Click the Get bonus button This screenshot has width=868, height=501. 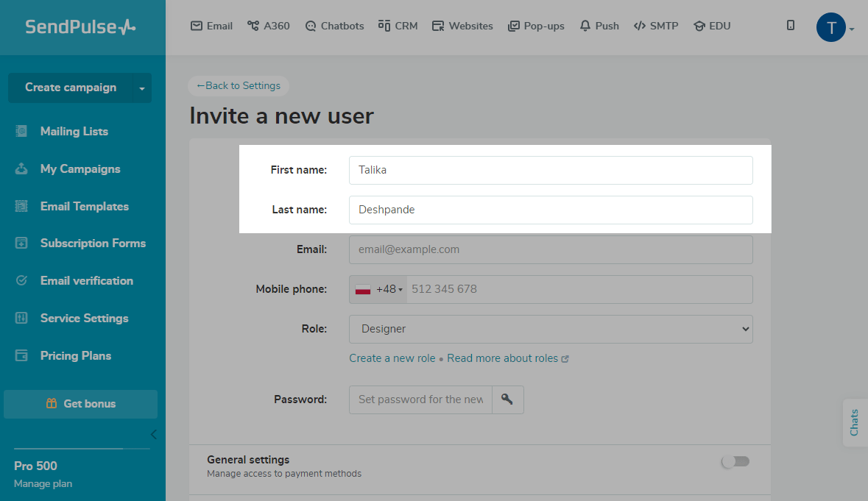click(x=80, y=404)
